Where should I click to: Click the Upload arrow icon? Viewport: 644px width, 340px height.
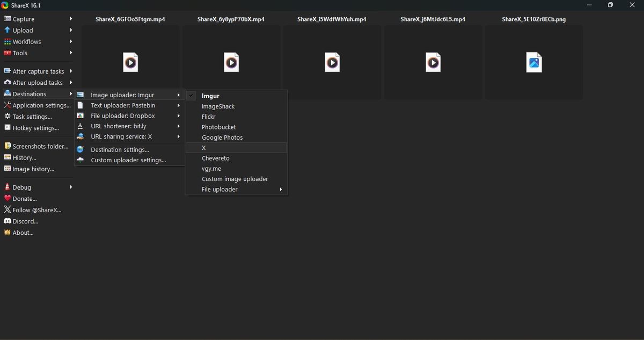8,30
